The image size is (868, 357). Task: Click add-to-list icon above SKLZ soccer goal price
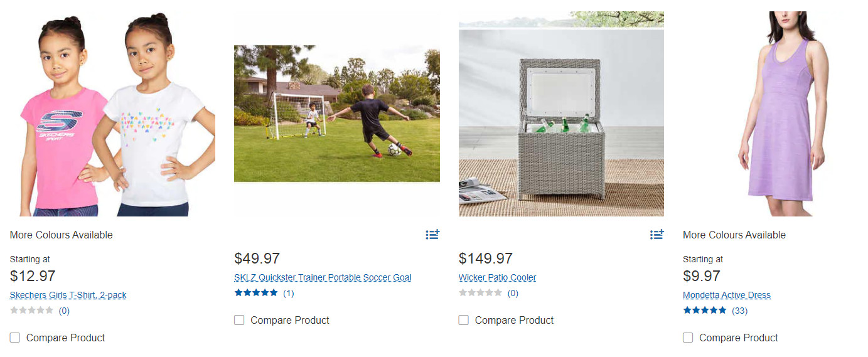click(432, 235)
